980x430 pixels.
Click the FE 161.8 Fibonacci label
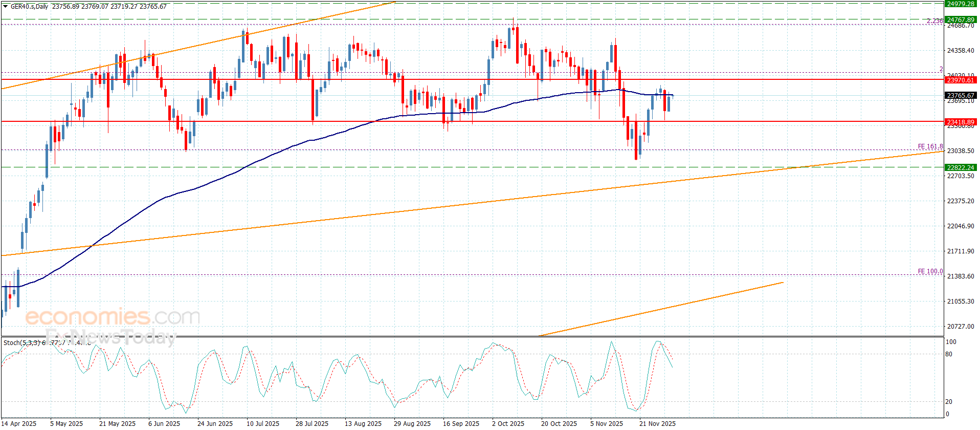tap(930, 147)
